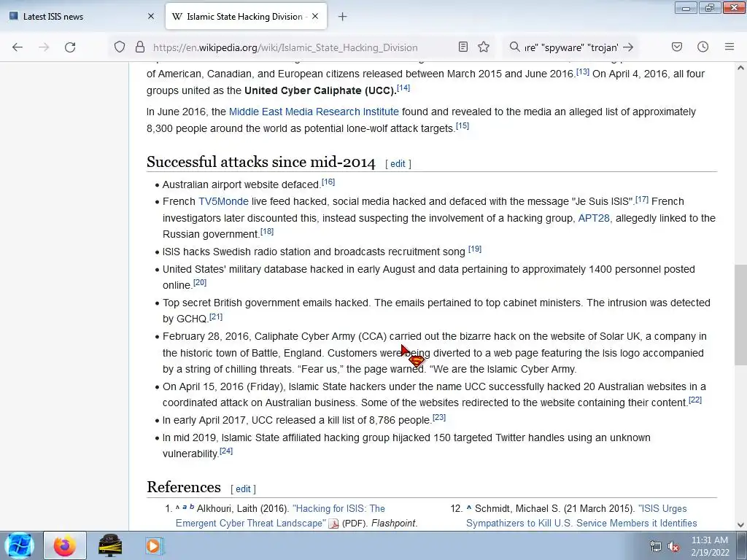The height and width of the screenshot is (560, 747).
Task: Follow the TV5Monde link
Action: [223, 201]
